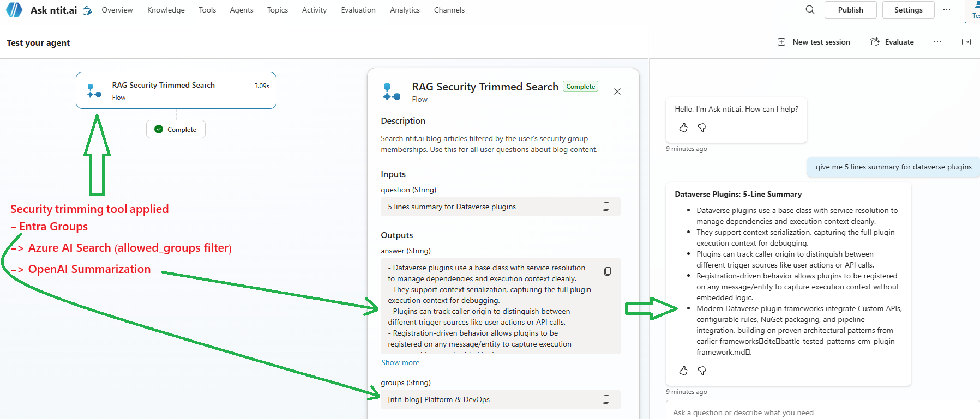980x419 pixels.
Task: Open the Topics tab
Action: tap(278, 10)
